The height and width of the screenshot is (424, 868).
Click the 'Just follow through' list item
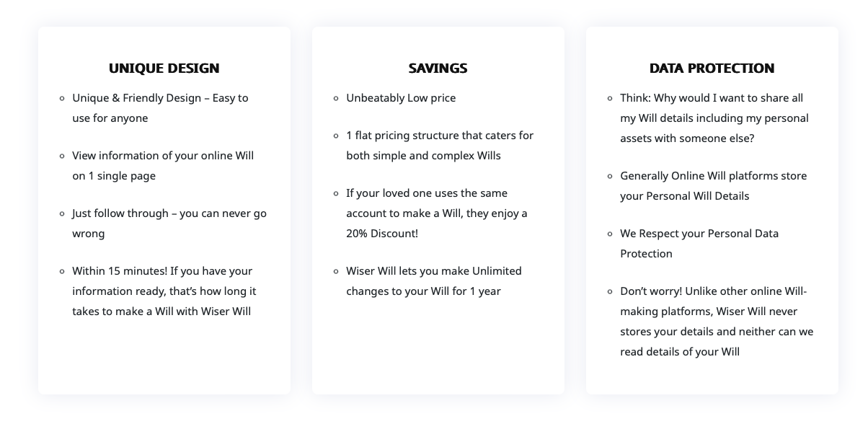169,214
